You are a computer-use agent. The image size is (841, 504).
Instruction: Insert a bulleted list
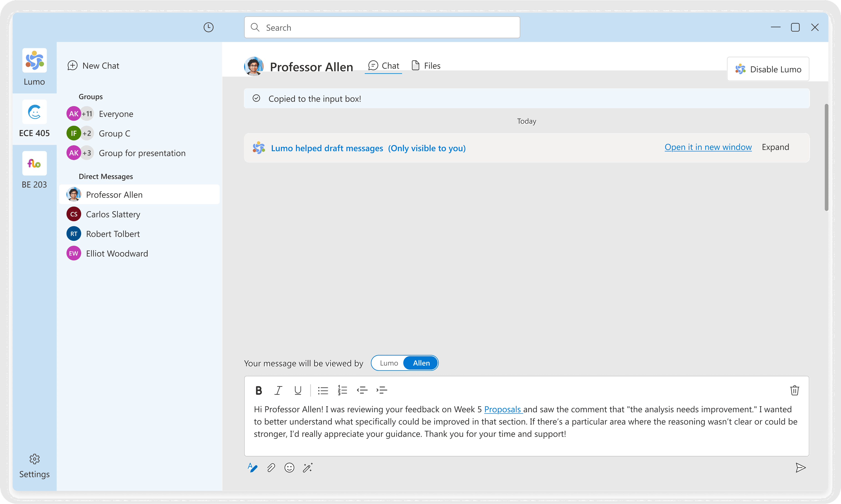pos(323,391)
